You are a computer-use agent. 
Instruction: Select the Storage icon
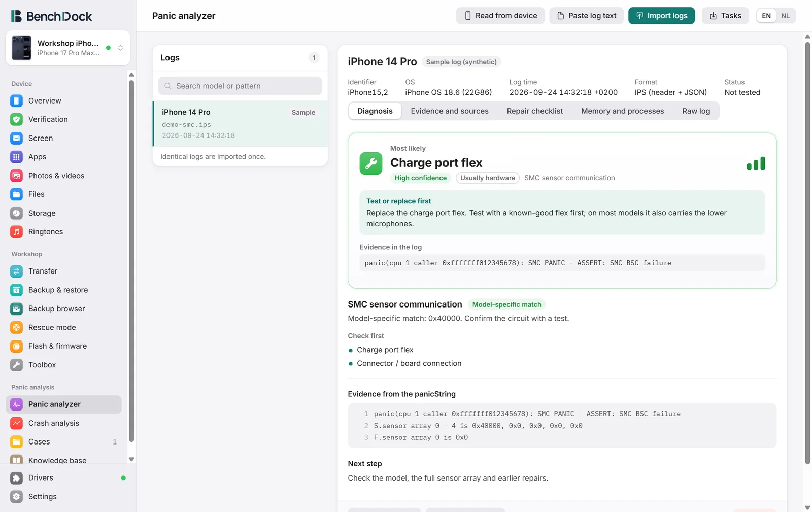click(16, 213)
